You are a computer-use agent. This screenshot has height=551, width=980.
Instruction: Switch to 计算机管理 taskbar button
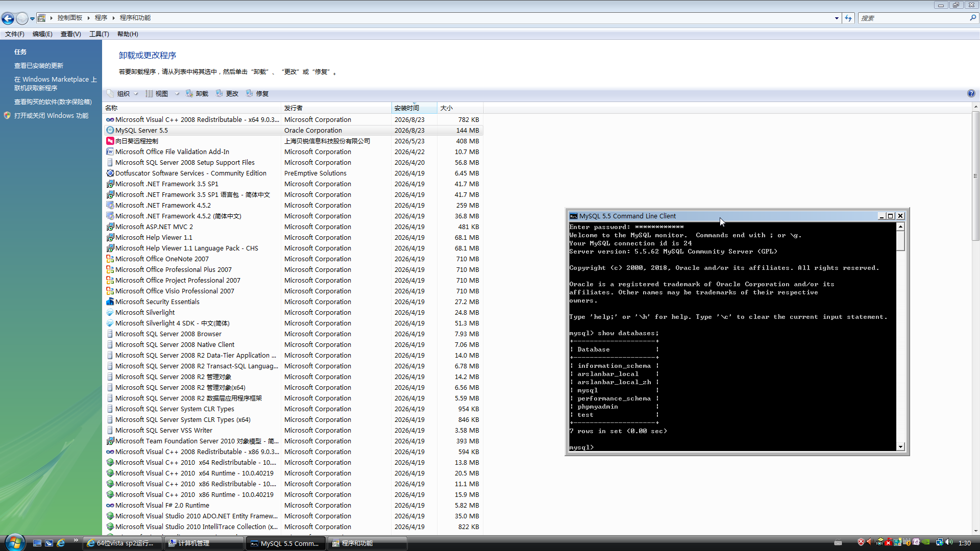pos(203,543)
